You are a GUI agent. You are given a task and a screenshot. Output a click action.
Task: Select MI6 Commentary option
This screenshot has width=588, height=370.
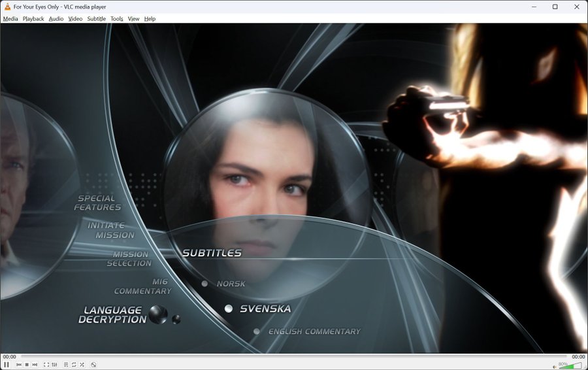[x=143, y=286]
